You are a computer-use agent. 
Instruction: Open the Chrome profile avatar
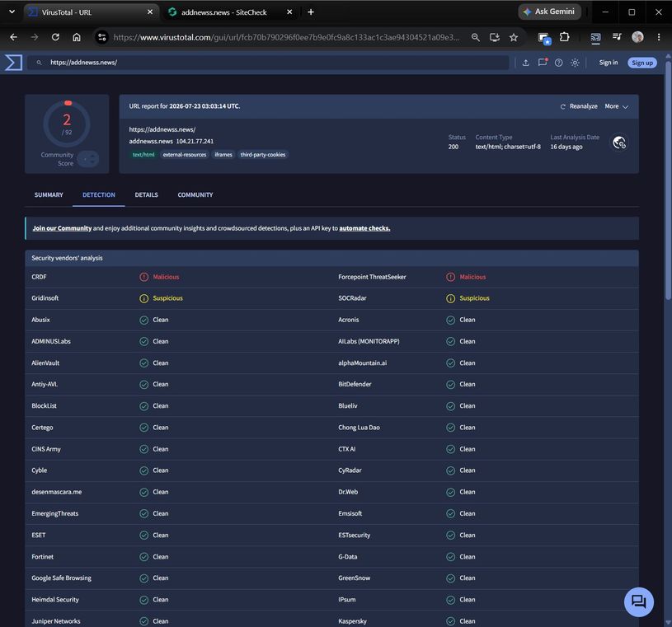click(637, 37)
